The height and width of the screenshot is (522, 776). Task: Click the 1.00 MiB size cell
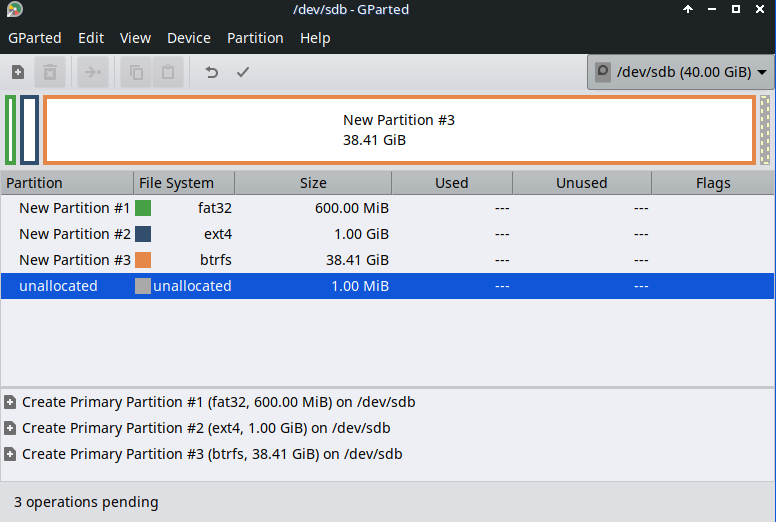[360, 286]
